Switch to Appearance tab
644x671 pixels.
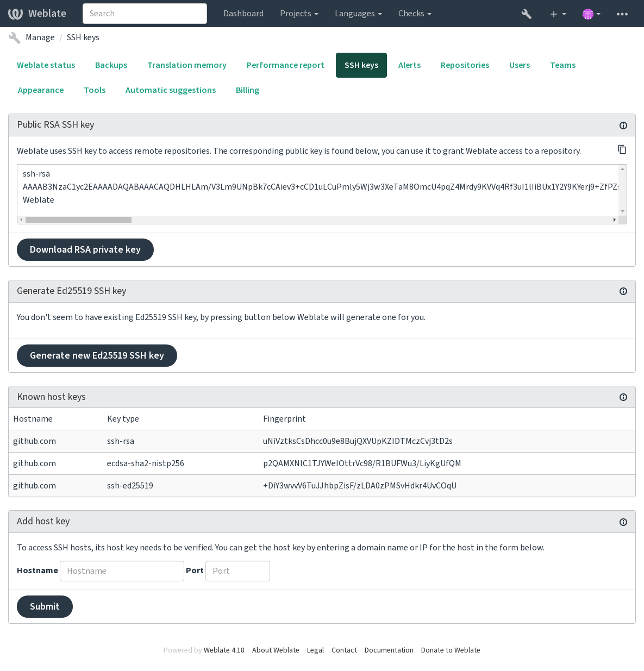click(x=41, y=90)
